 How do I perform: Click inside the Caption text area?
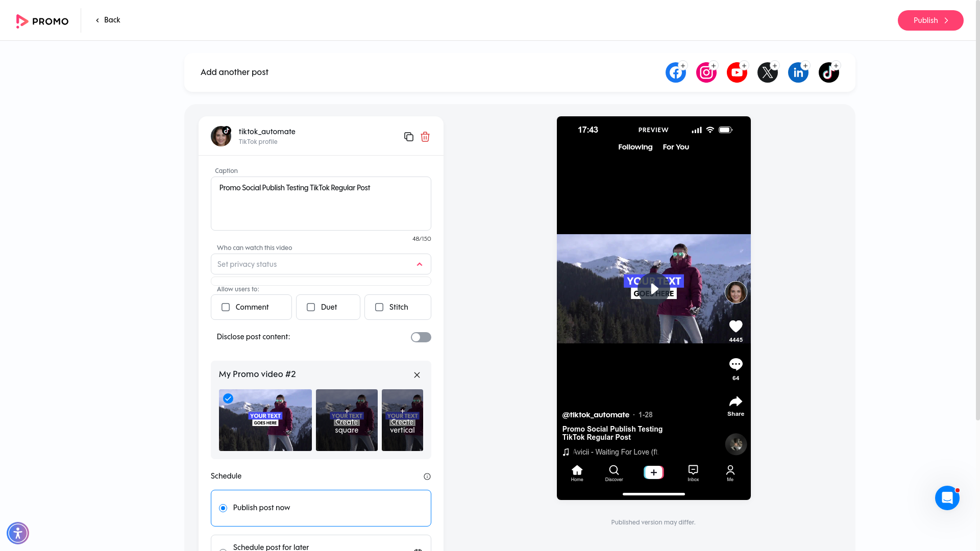coord(321,204)
